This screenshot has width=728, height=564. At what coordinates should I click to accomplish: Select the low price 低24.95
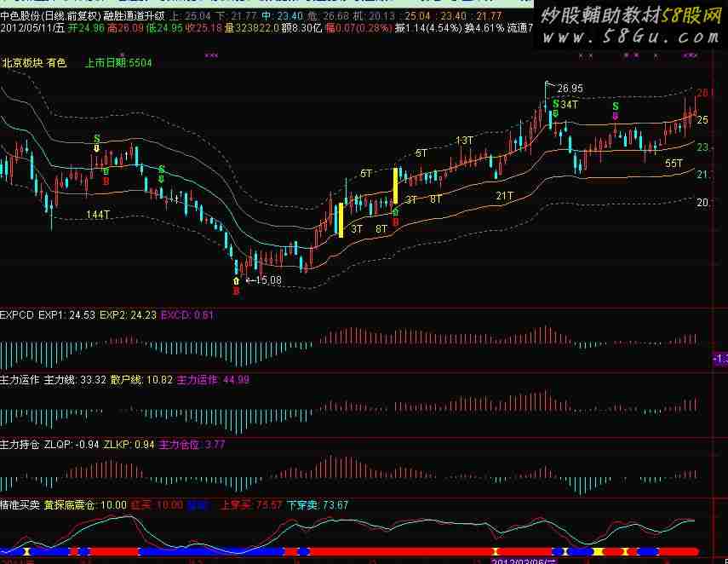point(164,28)
